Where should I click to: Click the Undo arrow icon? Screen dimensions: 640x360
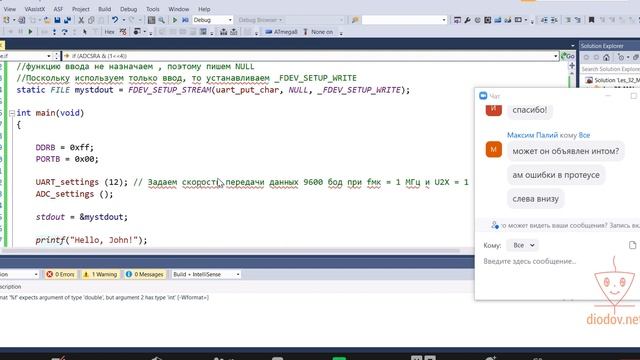(x=115, y=20)
